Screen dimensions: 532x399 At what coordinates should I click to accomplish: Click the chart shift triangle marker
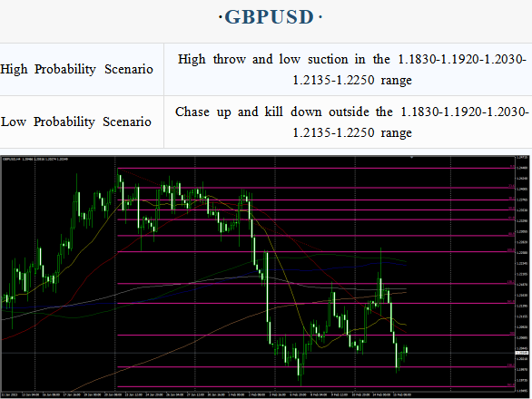pyautogui.click(x=411, y=158)
